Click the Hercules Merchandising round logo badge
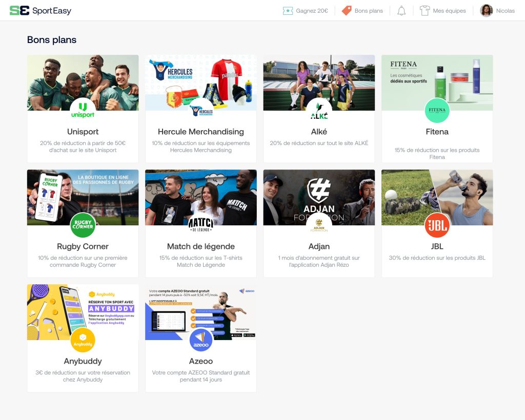The image size is (525, 420). (201, 110)
